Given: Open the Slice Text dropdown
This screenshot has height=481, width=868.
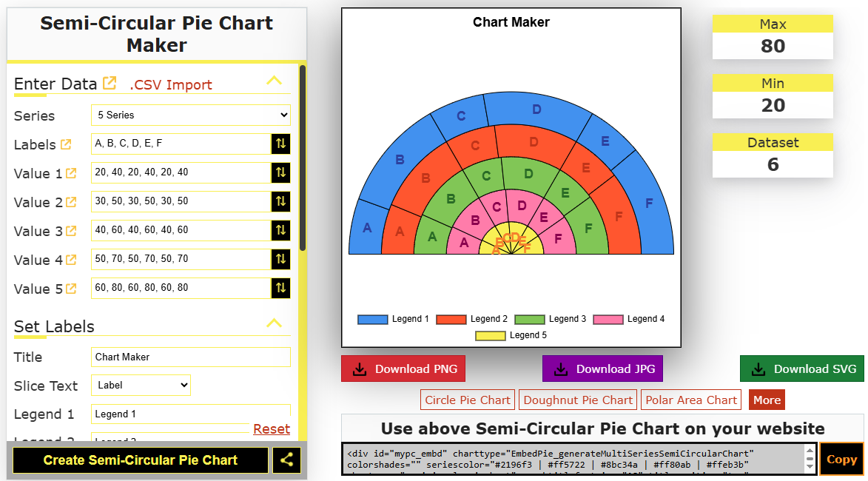Looking at the screenshot, I should [141, 385].
